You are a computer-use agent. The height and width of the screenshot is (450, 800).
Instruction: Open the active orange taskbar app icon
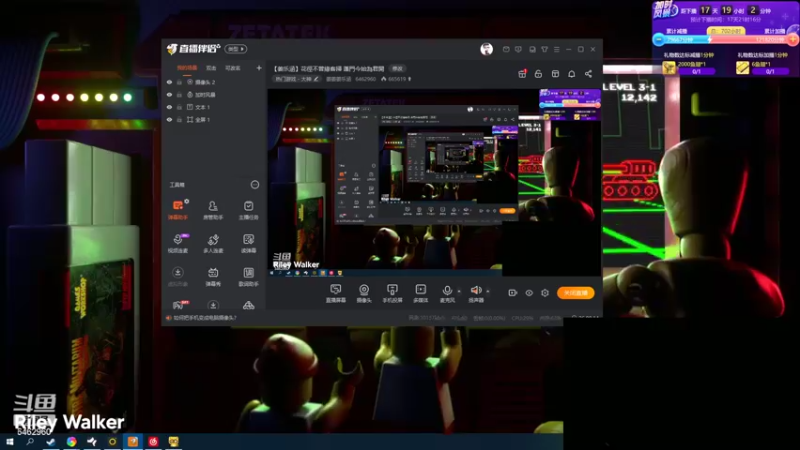pos(133,442)
